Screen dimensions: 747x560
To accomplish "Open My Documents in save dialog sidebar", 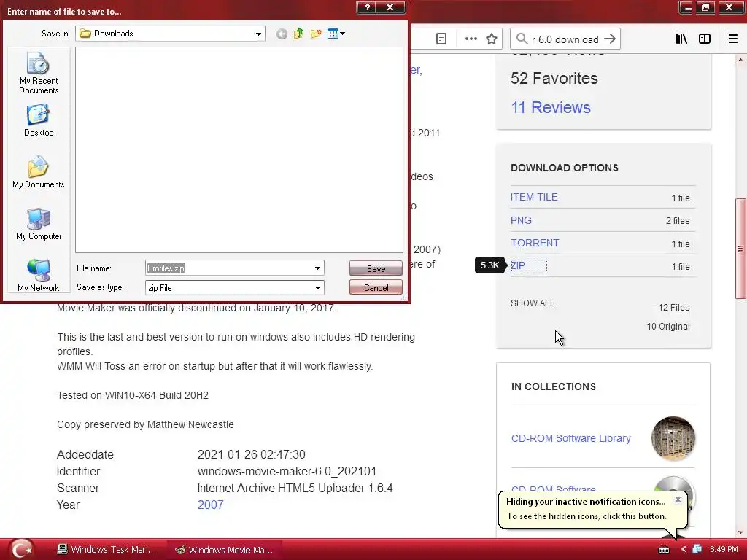I will click(x=38, y=172).
